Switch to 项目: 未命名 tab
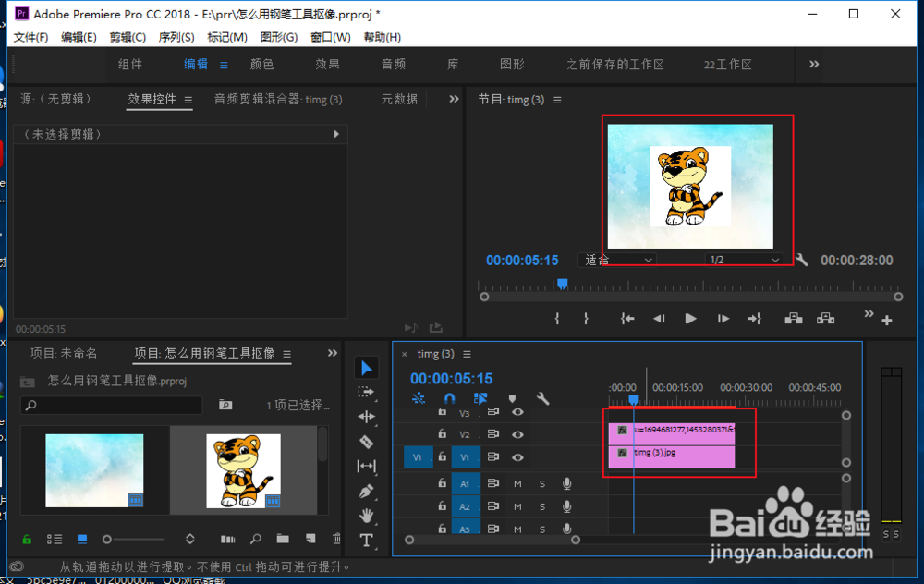 coord(64,353)
